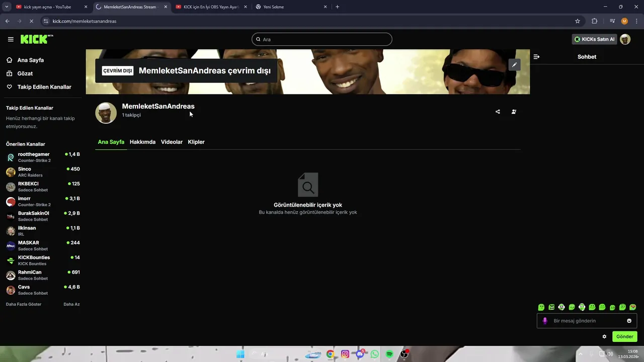Image resolution: width=644 pixels, height=362 pixels.
Task: Open Chrome extensions puzzle icon
Action: pyautogui.click(x=595, y=21)
